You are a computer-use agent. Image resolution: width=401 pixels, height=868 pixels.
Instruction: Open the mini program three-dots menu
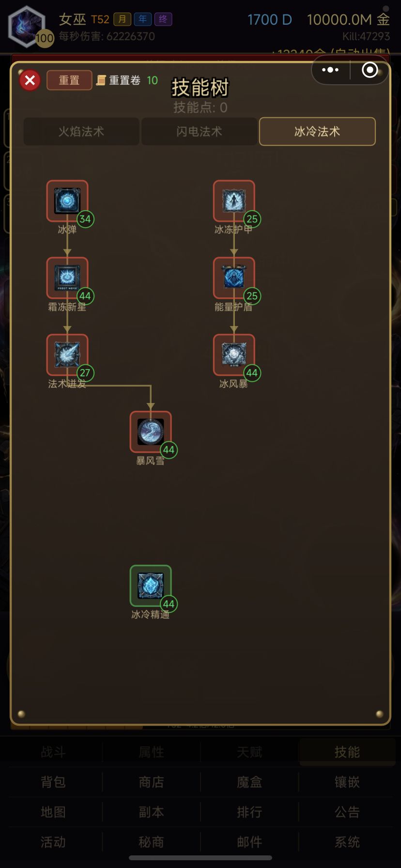point(330,70)
